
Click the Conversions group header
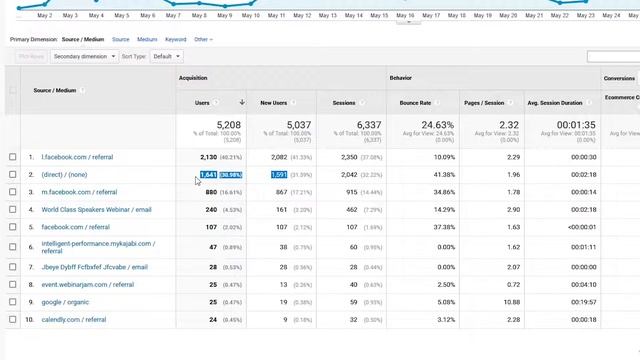pyautogui.click(x=619, y=78)
